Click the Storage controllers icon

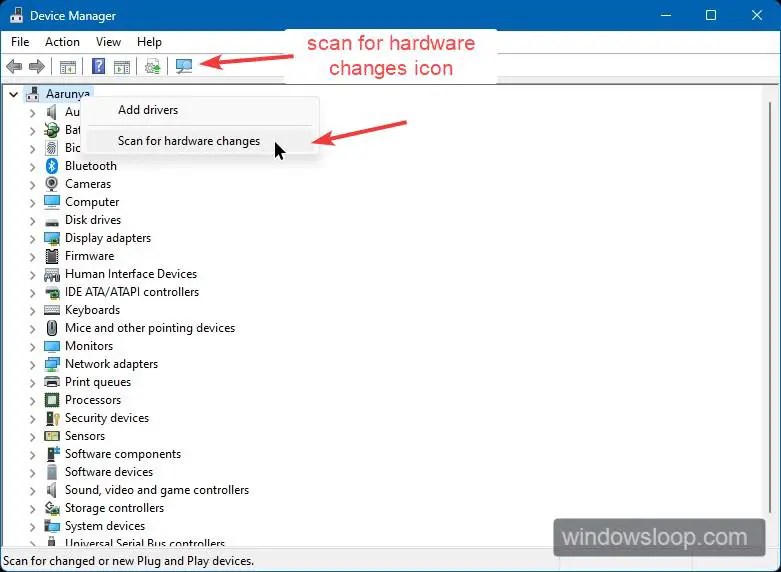[52, 508]
